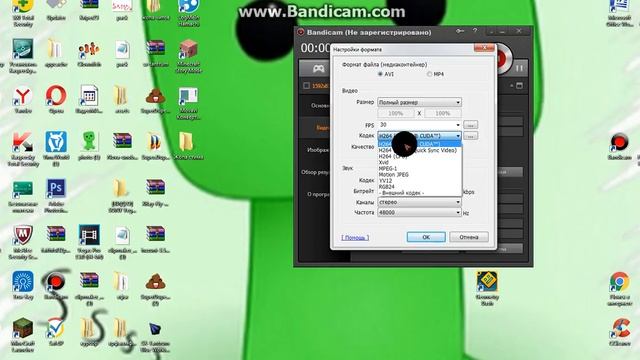Select highlighted H264 CUDA codec entry
640x360 pixels.
pyautogui.click(x=419, y=144)
